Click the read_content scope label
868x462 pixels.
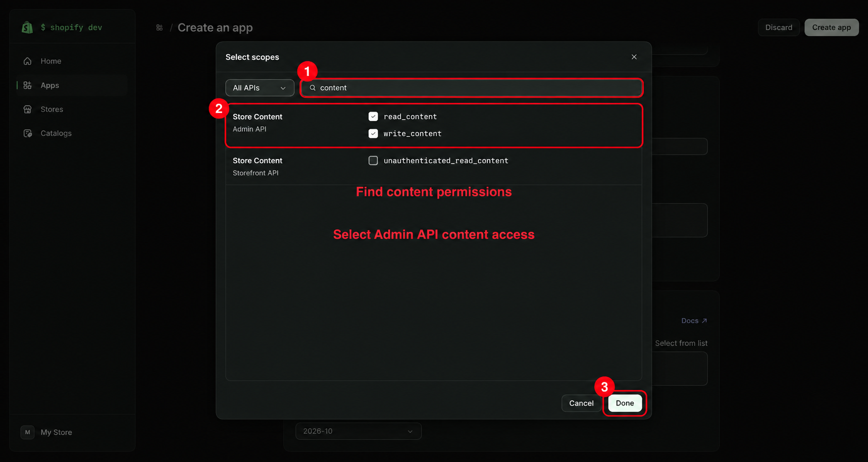(410, 117)
